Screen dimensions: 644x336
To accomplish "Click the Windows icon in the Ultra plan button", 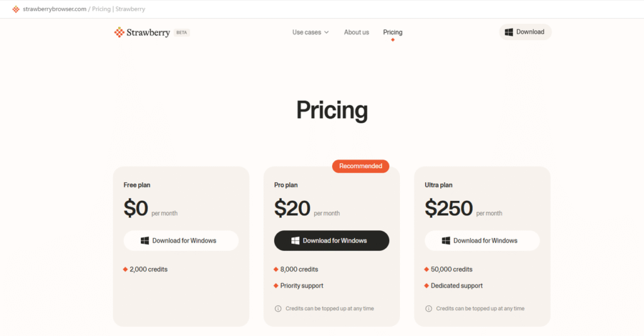I will 446,241.
